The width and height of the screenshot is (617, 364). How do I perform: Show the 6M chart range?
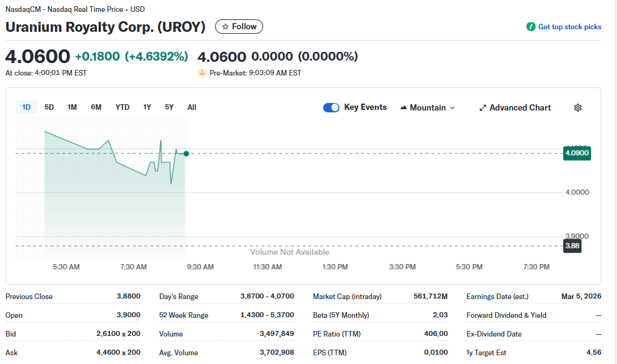point(96,107)
